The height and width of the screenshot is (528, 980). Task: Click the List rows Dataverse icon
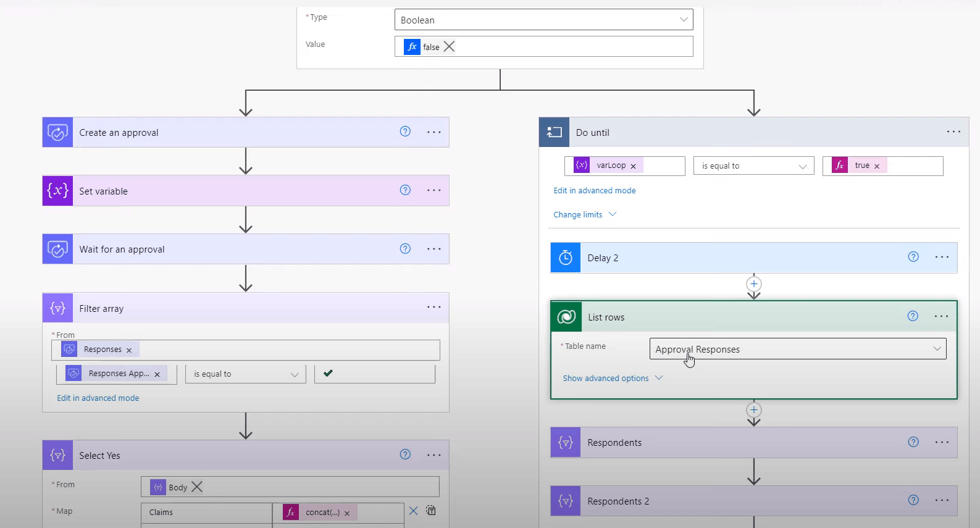(x=566, y=317)
